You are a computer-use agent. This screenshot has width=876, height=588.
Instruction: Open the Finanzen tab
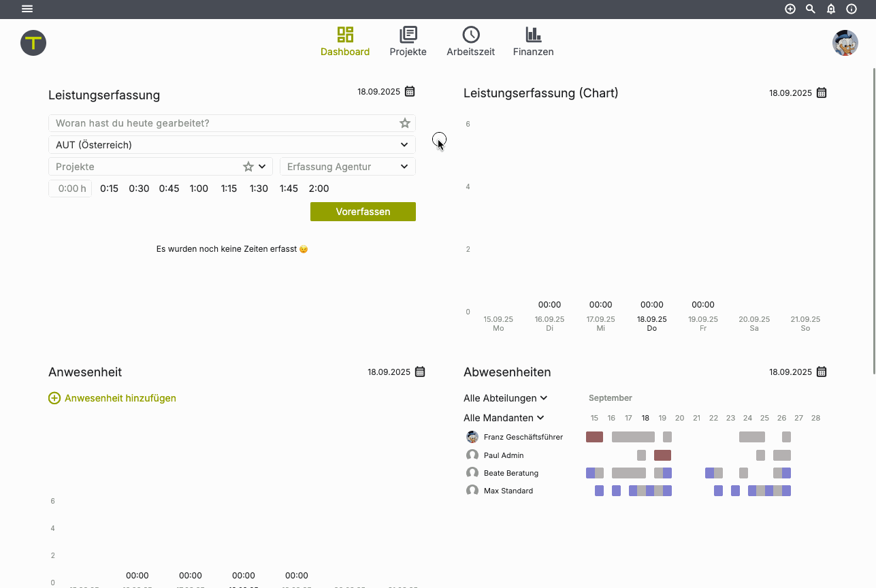[x=533, y=42]
